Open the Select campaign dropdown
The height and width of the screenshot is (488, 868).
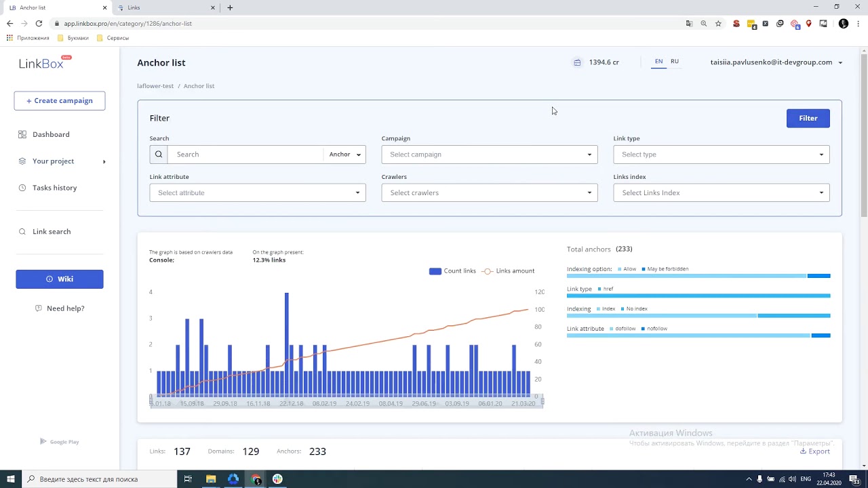(490, 155)
